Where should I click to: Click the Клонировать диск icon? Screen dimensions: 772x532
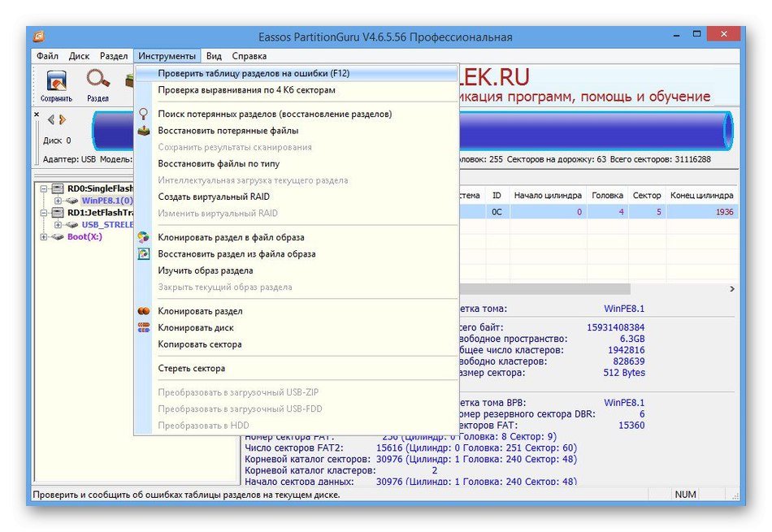click(x=143, y=328)
